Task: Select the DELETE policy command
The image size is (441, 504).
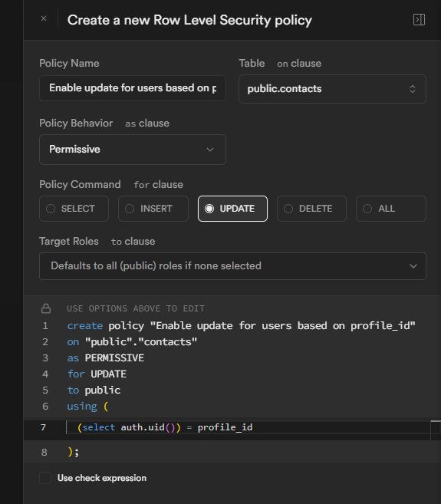Action: [311, 209]
